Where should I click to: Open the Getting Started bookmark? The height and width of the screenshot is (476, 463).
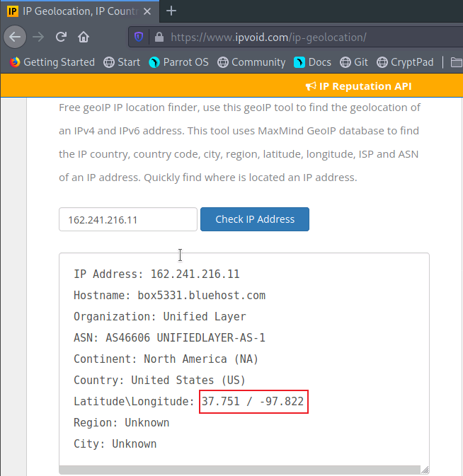52,62
